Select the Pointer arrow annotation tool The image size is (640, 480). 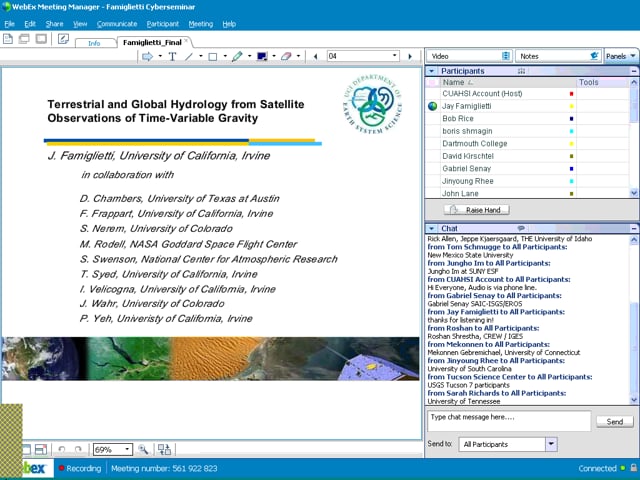(x=147, y=56)
